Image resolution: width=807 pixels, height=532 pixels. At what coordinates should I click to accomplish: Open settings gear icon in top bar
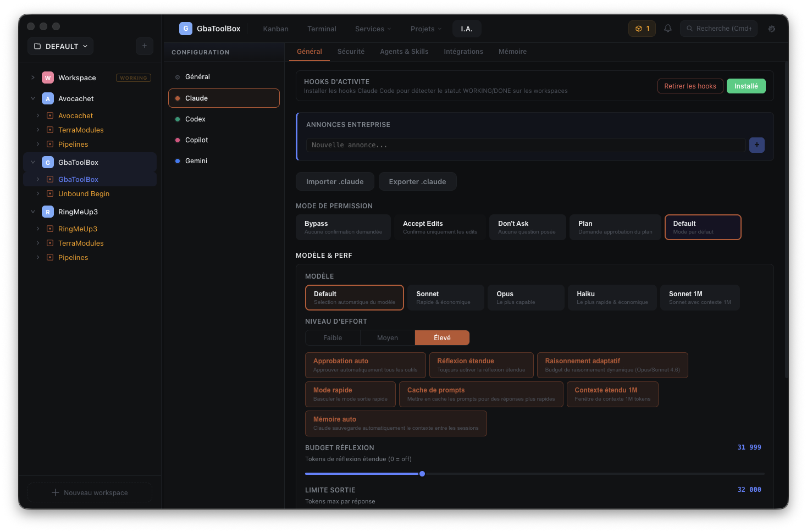click(x=772, y=29)
